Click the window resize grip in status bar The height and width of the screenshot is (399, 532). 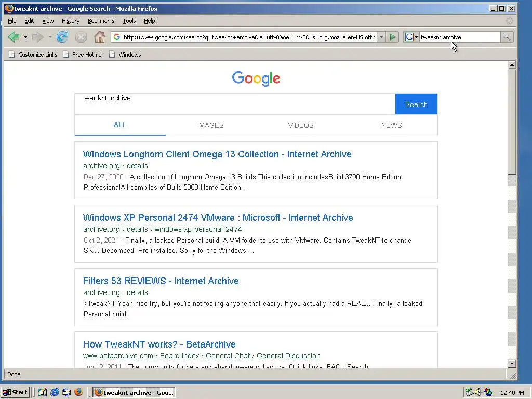pos(513,376)
